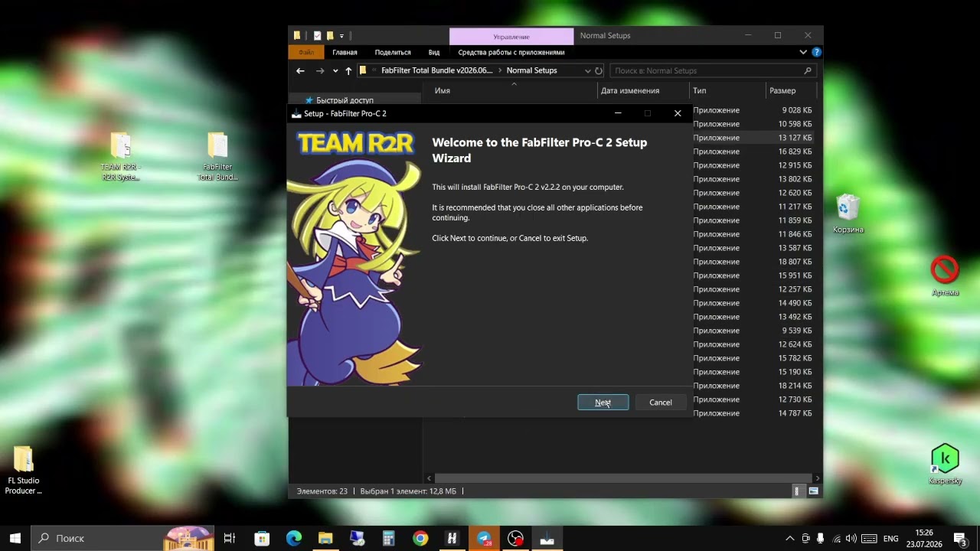The height and width of the screenshot is (551, 980).
Task: Select the file row sized 18 807 КБ
Action: tap(754, 262)
